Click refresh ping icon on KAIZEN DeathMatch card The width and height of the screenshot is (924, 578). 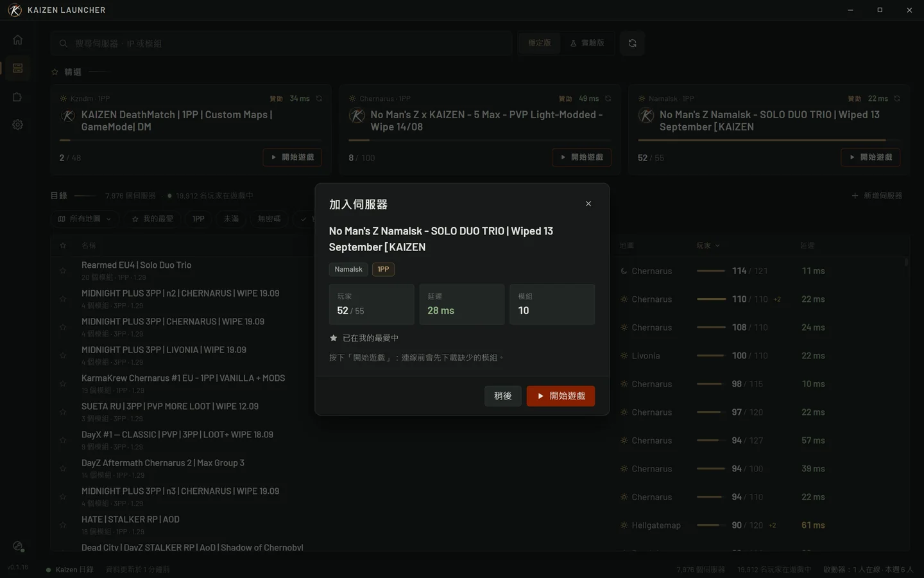(x=319, y=99)
